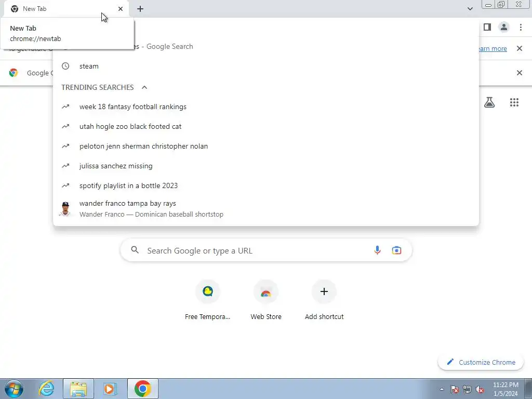Open the Windows Start menu
The width and height of the screenshot is (532, 399).
pyautogui.click(x=14, y=389)
